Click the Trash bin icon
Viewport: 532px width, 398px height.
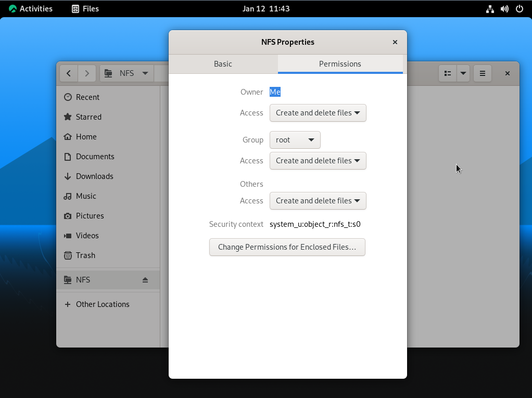click(x=68, y=255)
